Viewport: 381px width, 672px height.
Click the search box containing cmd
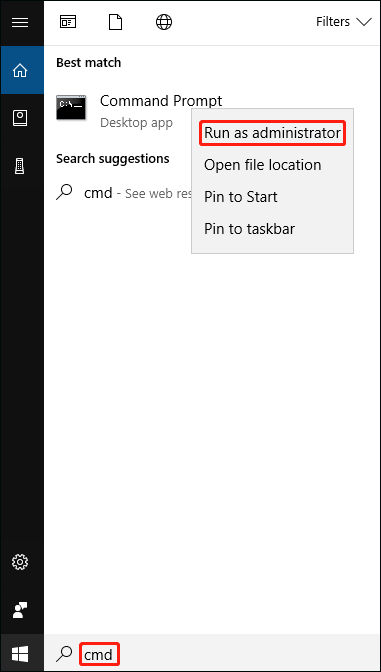coord(212,654)
